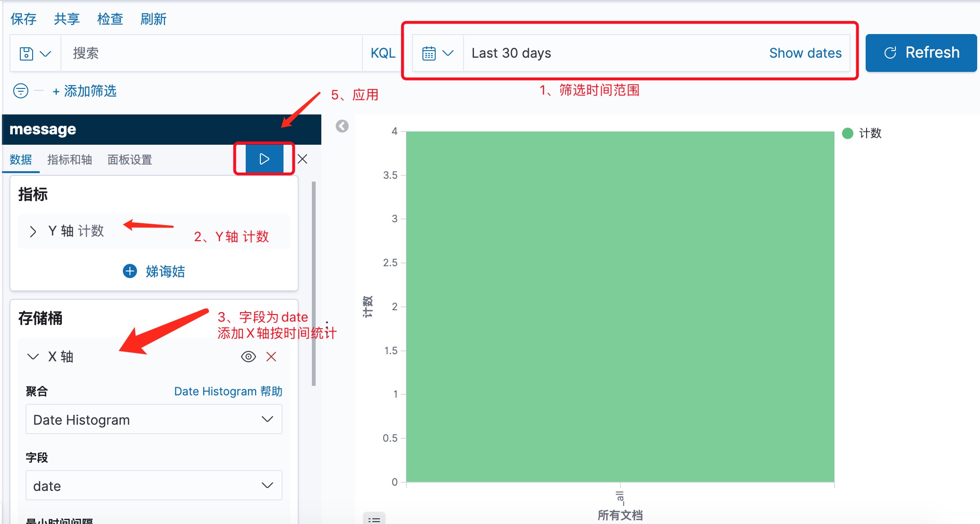The width and height of the screenshot is (980, 524).
Task: Discard changes with the X icon
Action: [x=303, y=159]
